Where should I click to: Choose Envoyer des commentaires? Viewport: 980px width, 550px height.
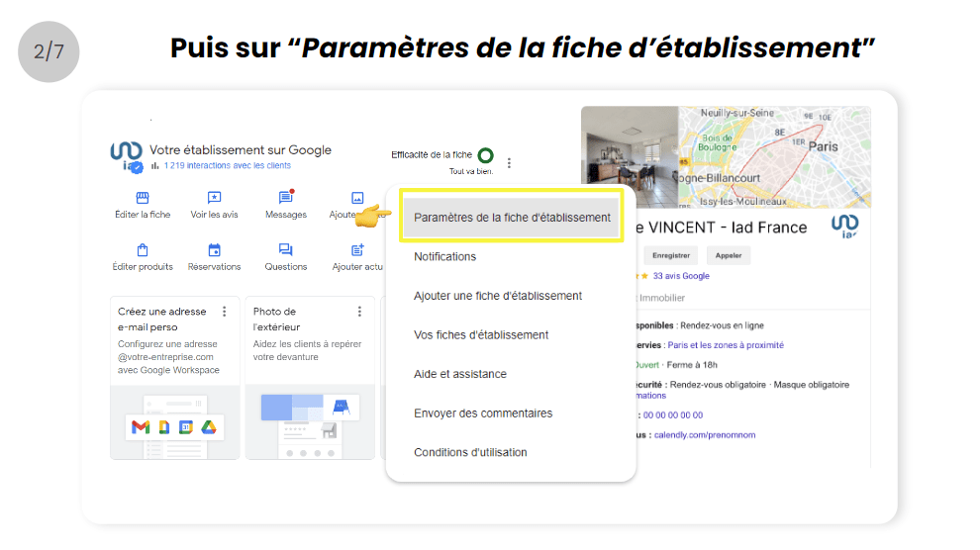coord(483,413)
